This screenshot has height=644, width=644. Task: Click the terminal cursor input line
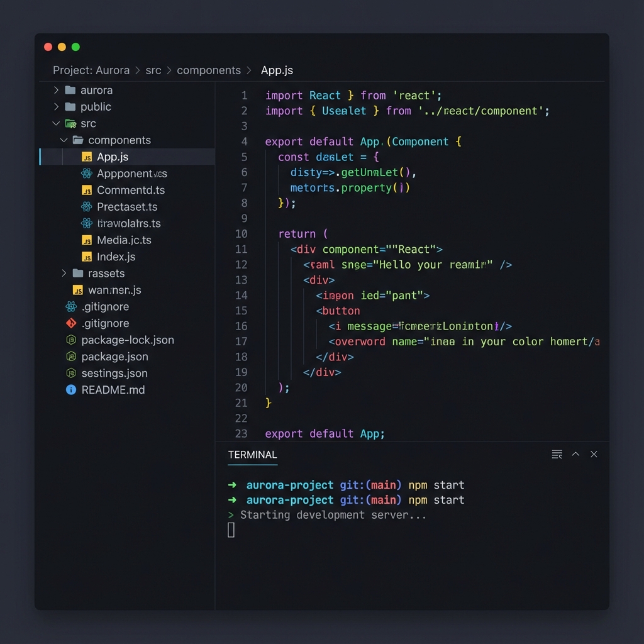tap(231, 530)
